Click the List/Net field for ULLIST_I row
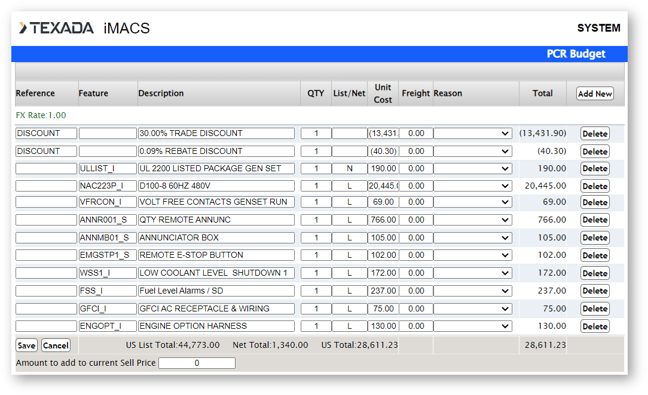Screen dimensions: 648x395 pyautogui.click(x=349, y=169)
